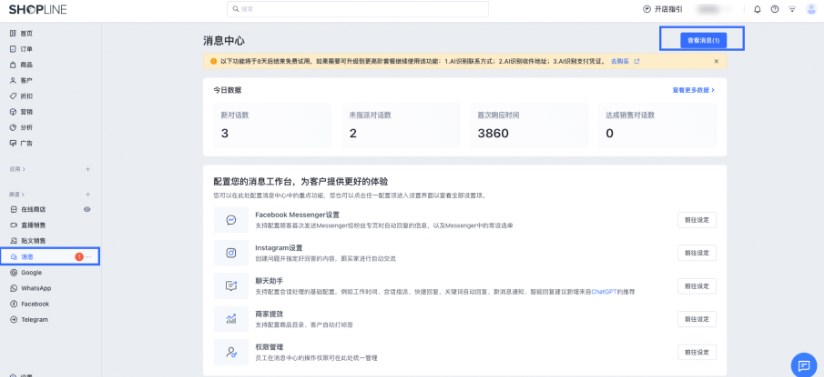Click the 聊天助手 icon tile
The height and width of the screenshot is (377, 824).
(231, 286)
